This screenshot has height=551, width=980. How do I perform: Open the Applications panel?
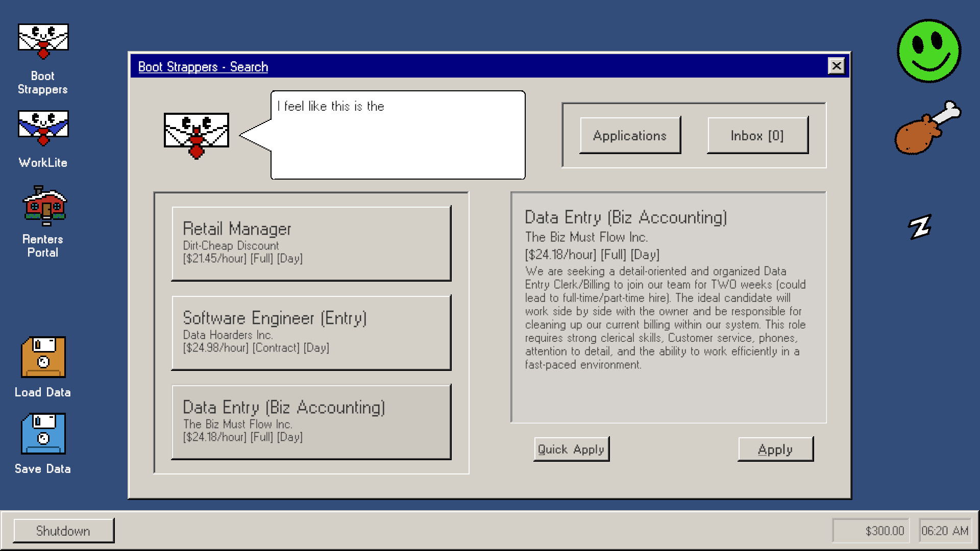pyautogui.click(x=630, y=135)
